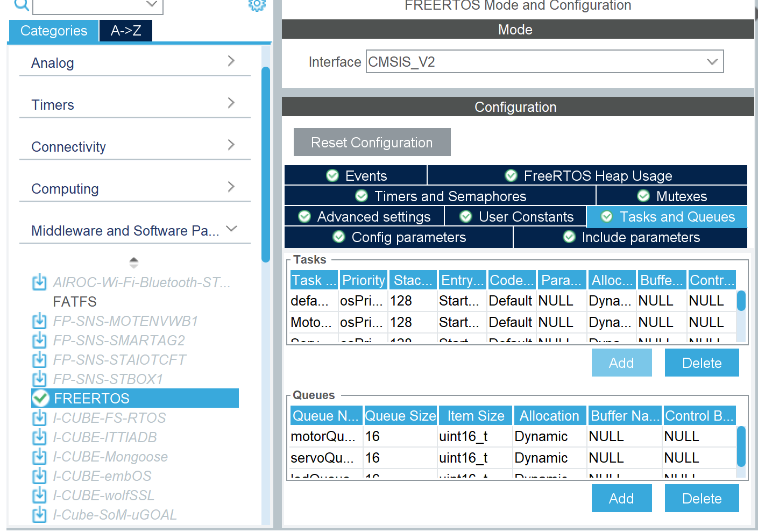The image size is (758, 532).
Task: Click download icon beside FP-SNS-MOTENVWB1
Action: (x=39, y=321)
